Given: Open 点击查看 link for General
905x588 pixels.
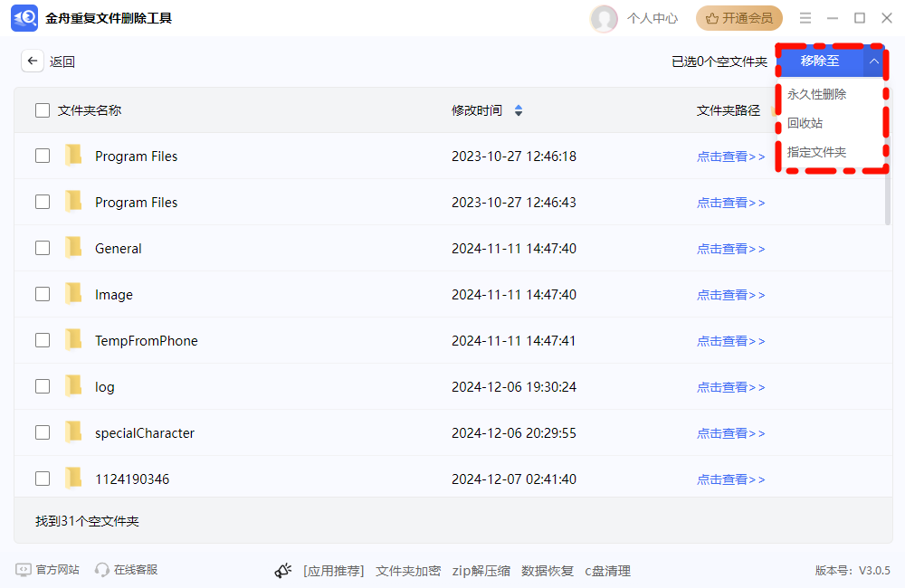Looking at the screenshot, I should [x=730, y=249].
